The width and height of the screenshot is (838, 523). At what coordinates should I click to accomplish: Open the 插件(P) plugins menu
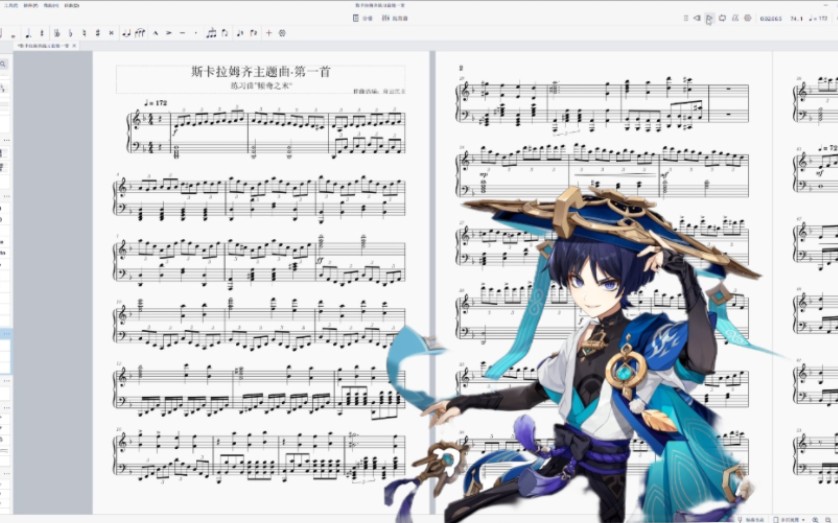[x=30, y=5]
